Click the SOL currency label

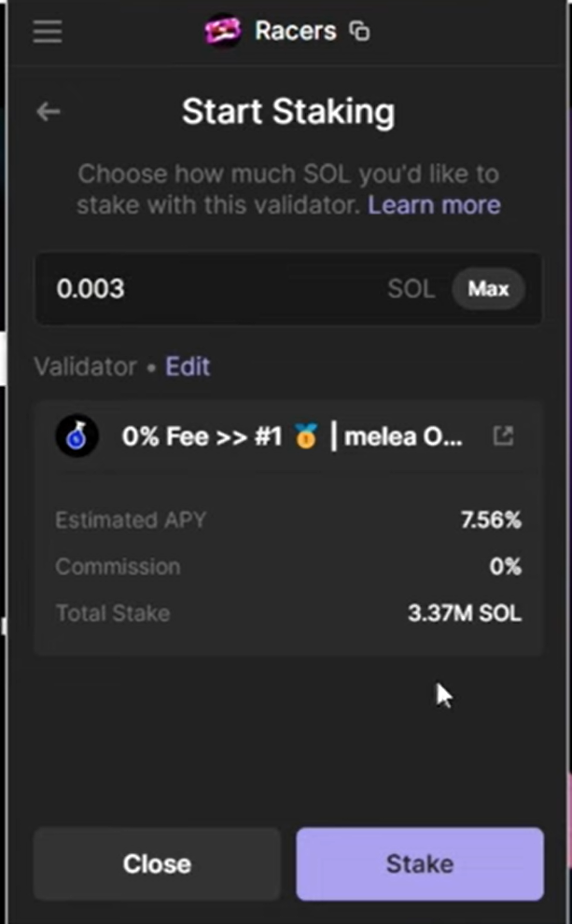[x=412, y=289]
